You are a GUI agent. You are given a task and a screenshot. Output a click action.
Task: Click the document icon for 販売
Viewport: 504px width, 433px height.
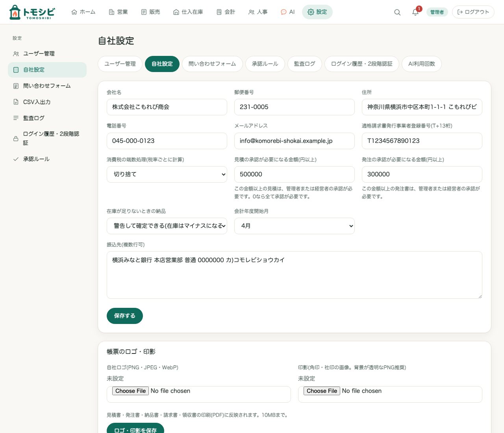point(144,12)
